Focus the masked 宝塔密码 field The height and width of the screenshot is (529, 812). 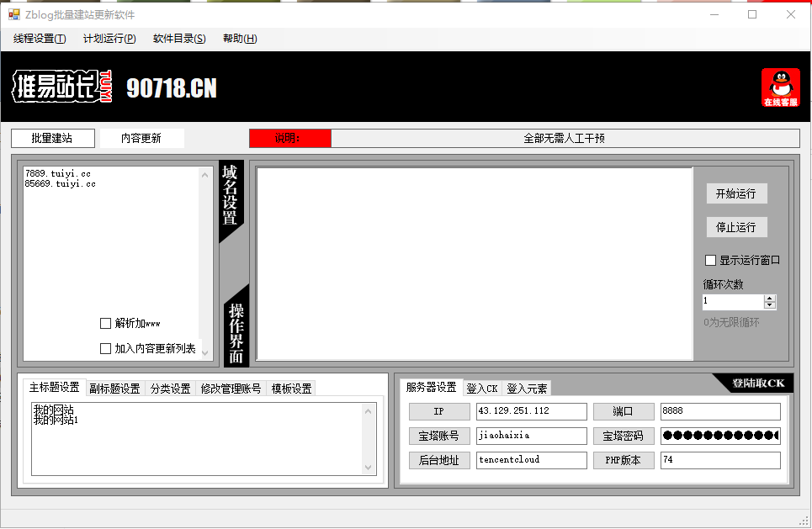(x=720, y=436)
